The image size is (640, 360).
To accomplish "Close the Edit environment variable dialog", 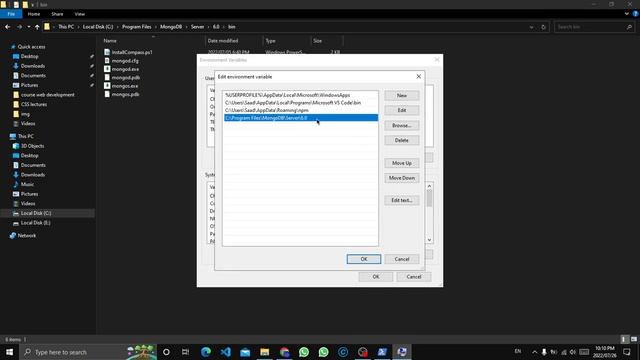I will [418, 76].
